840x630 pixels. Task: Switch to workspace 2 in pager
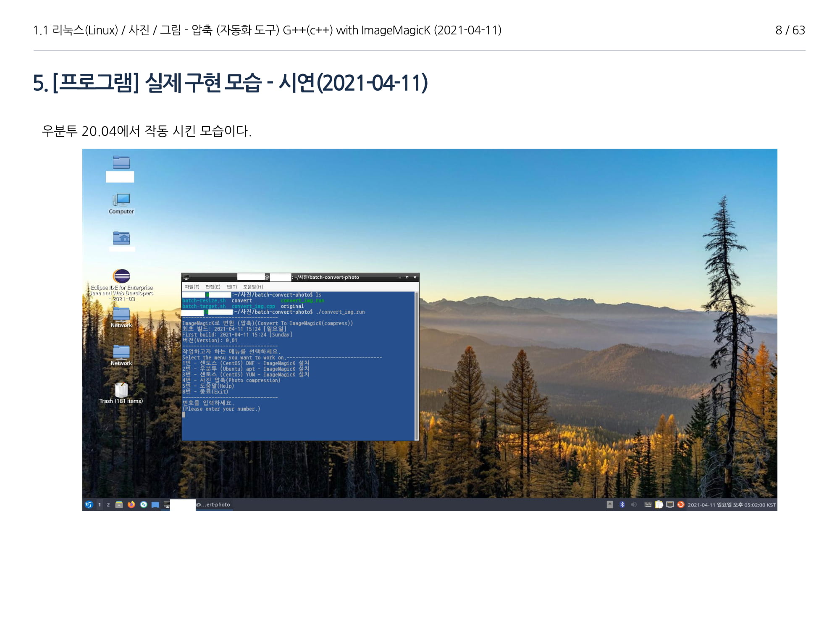pos(108,504)
